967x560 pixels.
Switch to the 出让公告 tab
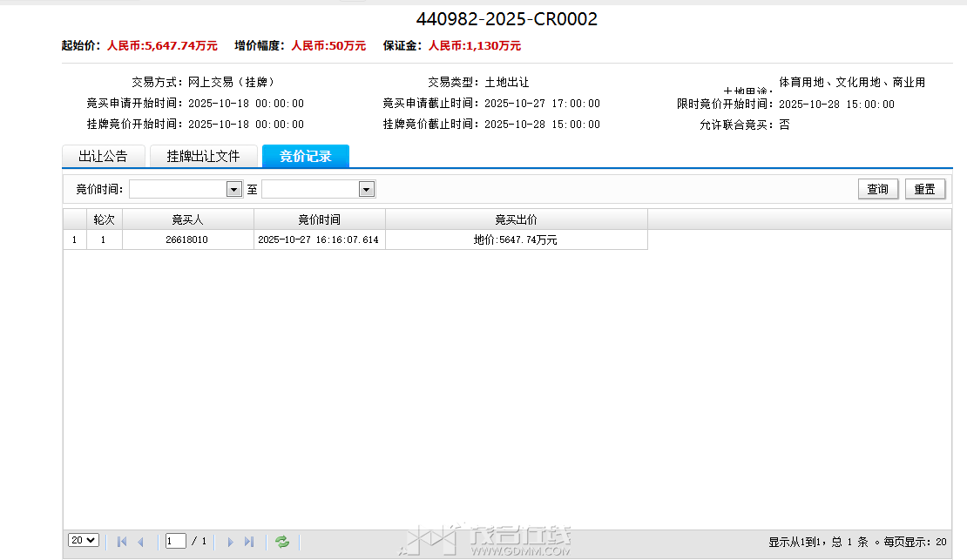[x=103, y=157]
